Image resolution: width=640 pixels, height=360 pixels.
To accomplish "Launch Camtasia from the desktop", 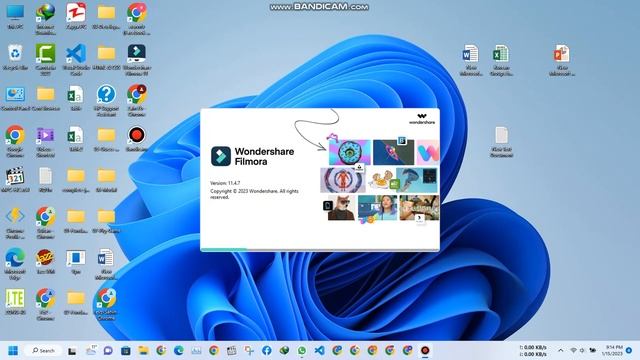I will (45, 59).
